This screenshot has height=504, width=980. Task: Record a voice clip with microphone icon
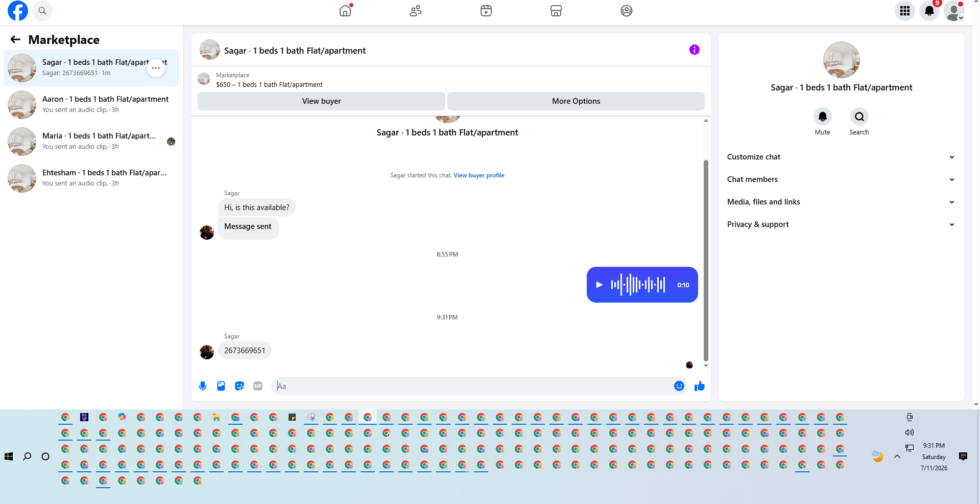[x=203, y=386]
